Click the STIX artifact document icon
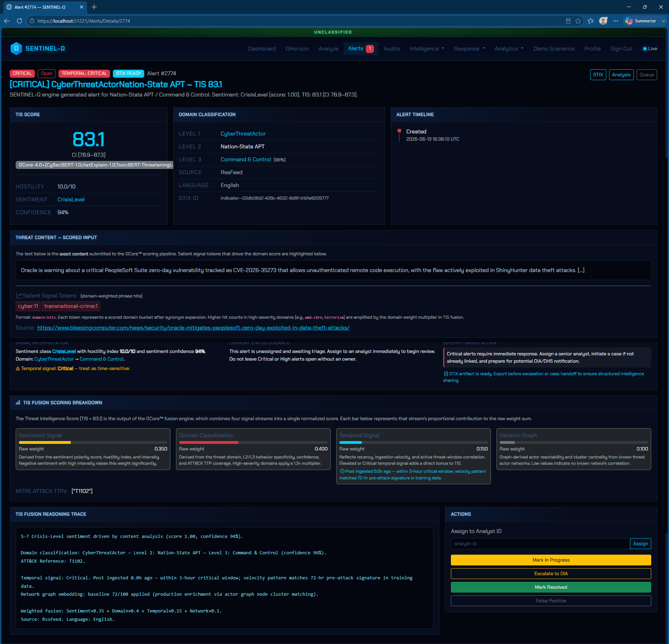The width and height of the screenshot is (669, 644). [x=446, y=374]
